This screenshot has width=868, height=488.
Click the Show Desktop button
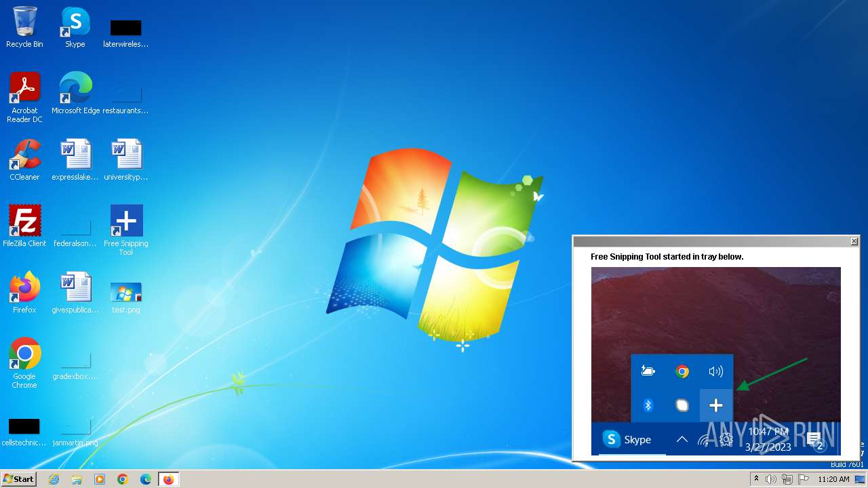tap(861, 479)
